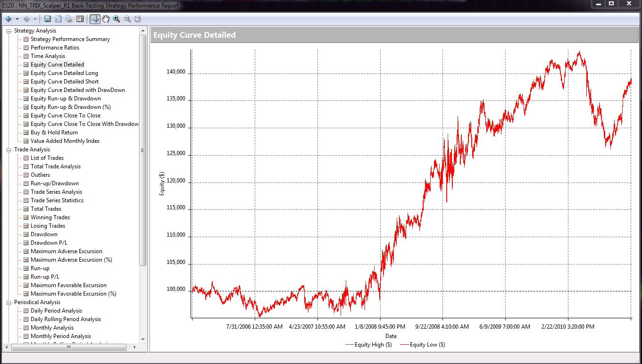Select Equity Curve Close To Close
The image size is (642, 364).
point(66,116)
